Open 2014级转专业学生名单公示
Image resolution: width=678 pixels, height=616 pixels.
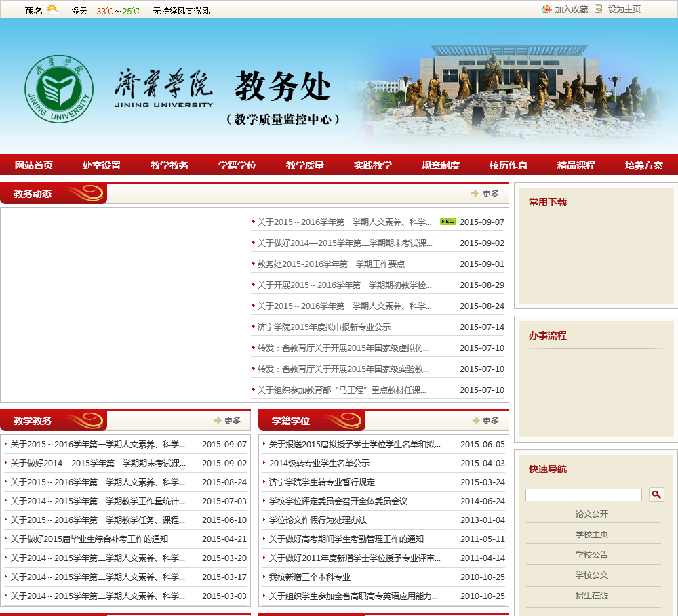319,464
